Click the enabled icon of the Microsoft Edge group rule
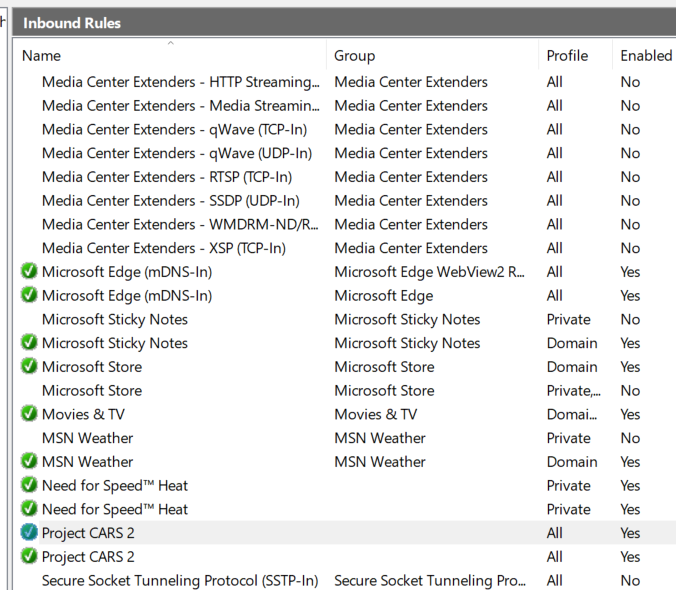Image resolution: width=676 pixels, height=590 pixels. 29,295
